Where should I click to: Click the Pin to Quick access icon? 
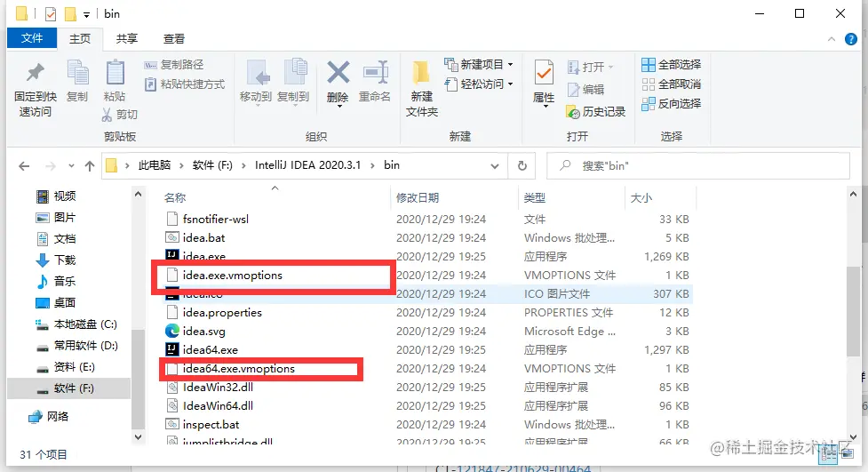[35, 73]
